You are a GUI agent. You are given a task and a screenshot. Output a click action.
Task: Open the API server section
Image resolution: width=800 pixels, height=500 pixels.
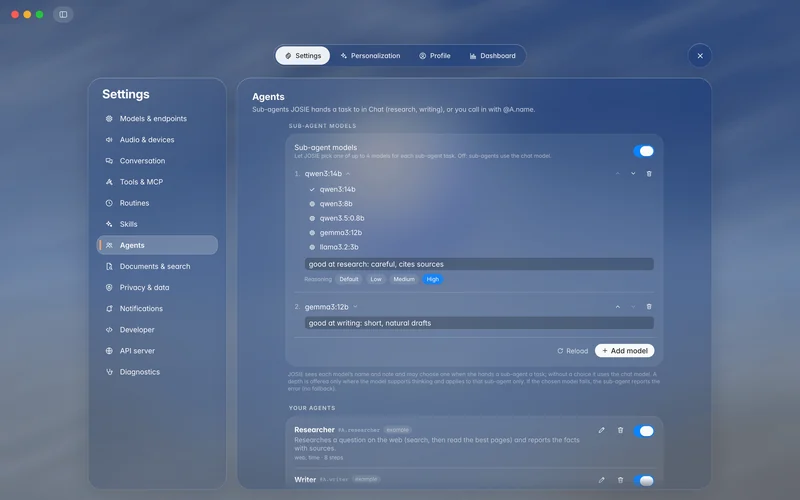coord(157,351)
